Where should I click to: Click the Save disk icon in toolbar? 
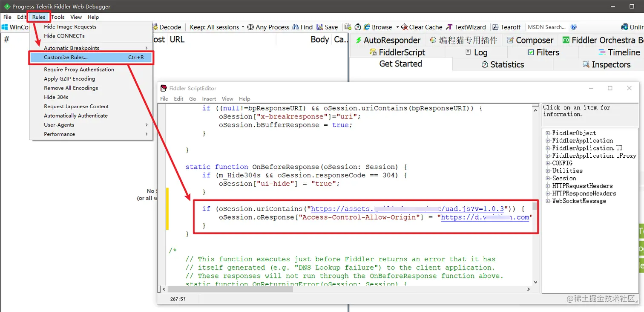[x=320, y=27]
